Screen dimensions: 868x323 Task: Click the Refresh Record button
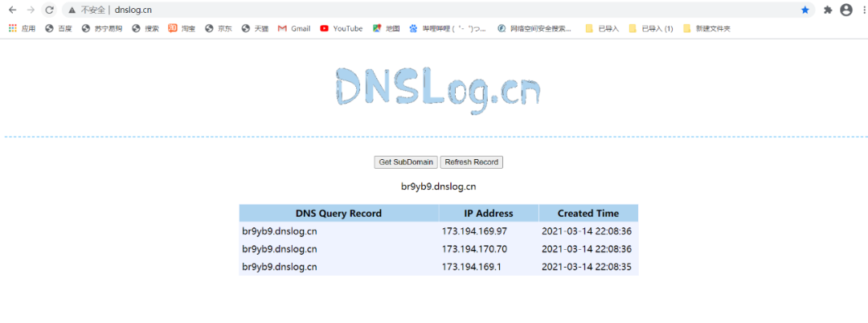click(x=472, y=162)
